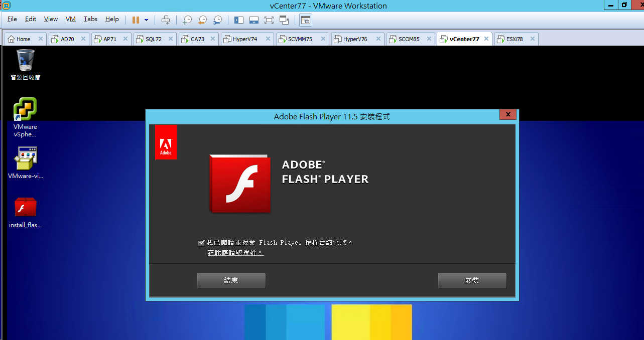Viewport: 644px width, 340px height.
Task: Select the install_flash desktop icon
Action: (26, 212)
